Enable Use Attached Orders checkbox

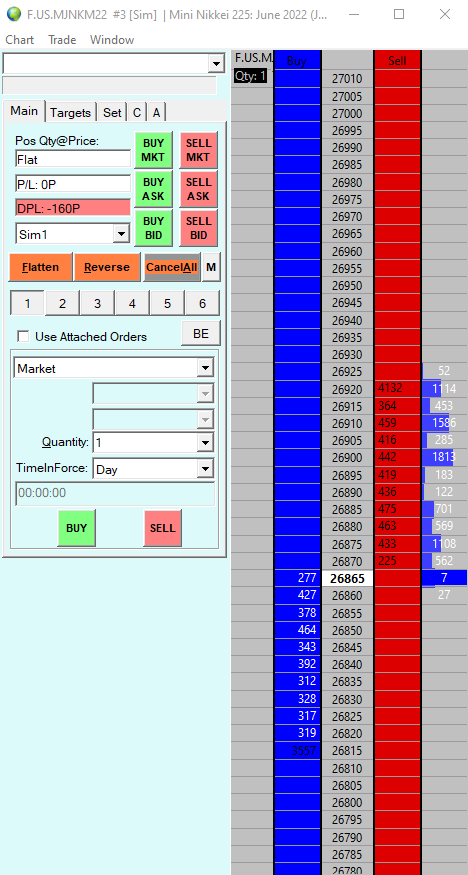tap(23, 336)
